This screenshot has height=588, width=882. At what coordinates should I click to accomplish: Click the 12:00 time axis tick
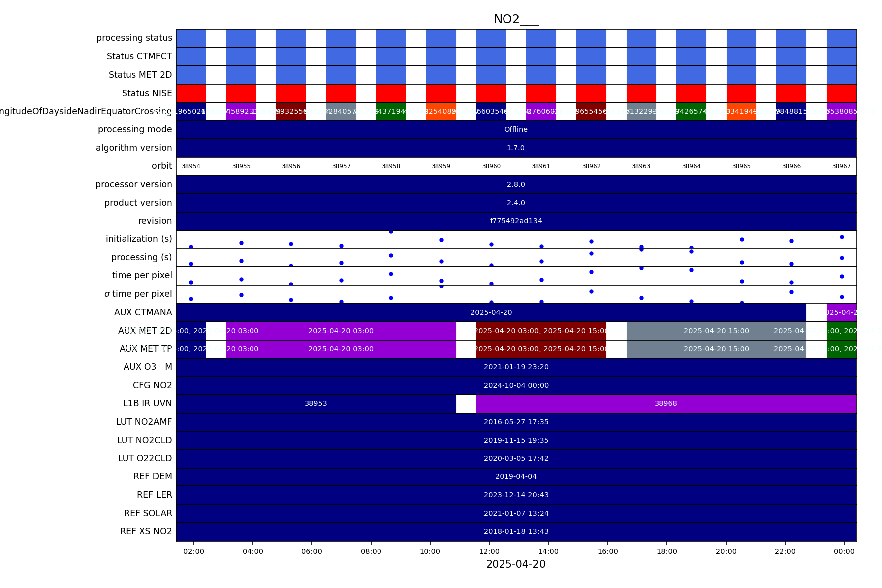tap(489, 551)
